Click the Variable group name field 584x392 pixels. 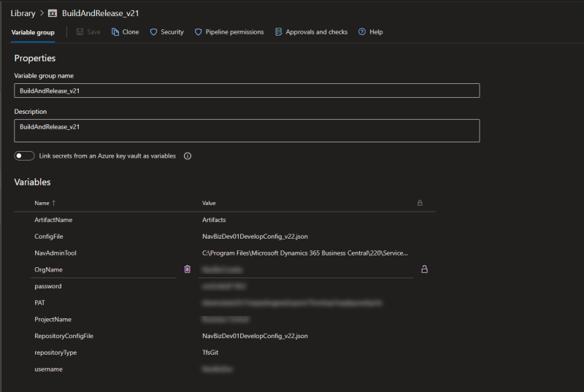tap(247, 91)
